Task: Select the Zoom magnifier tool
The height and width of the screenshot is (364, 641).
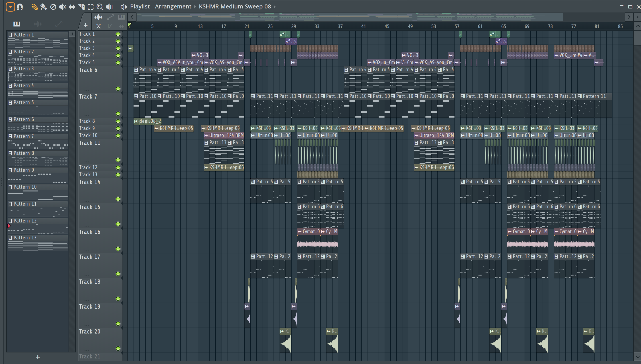Action: point(100,7)
